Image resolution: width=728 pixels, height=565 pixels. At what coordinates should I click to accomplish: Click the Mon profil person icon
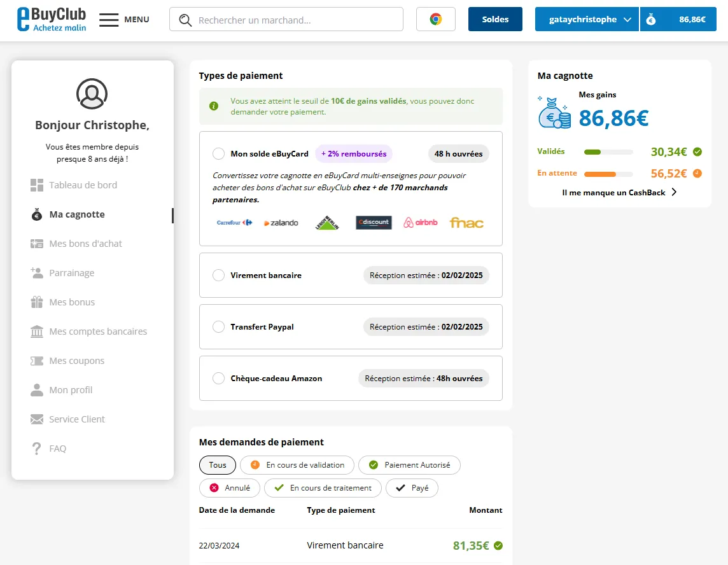[37, 390]
